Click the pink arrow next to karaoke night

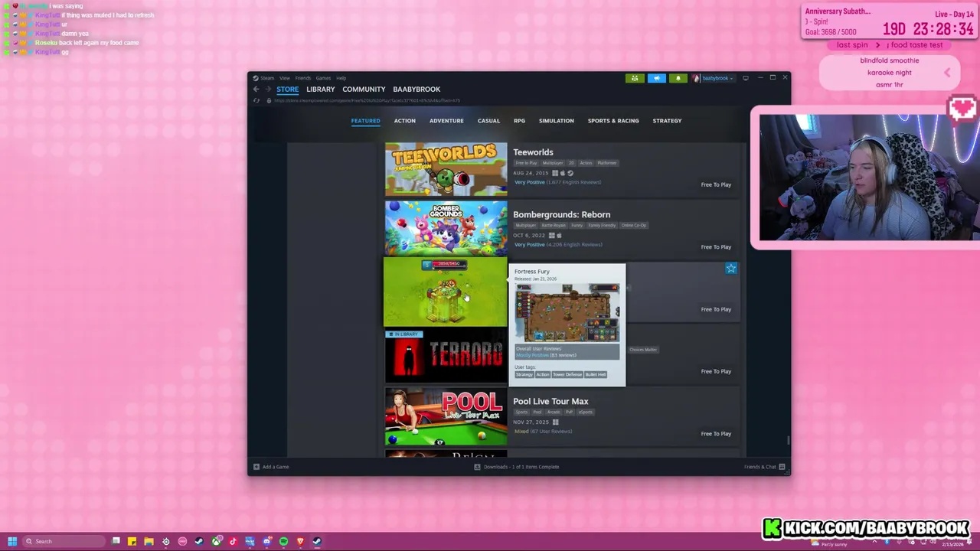coord(947,73)
